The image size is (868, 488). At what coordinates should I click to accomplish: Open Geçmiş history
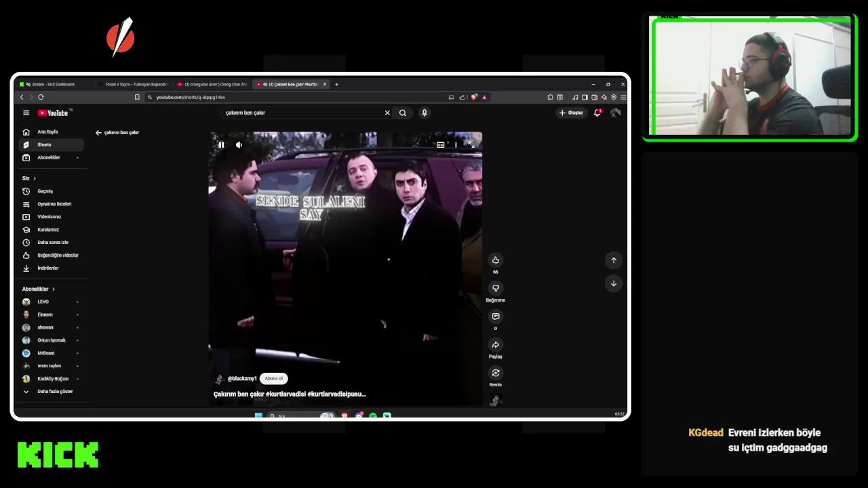click(52, 191)
